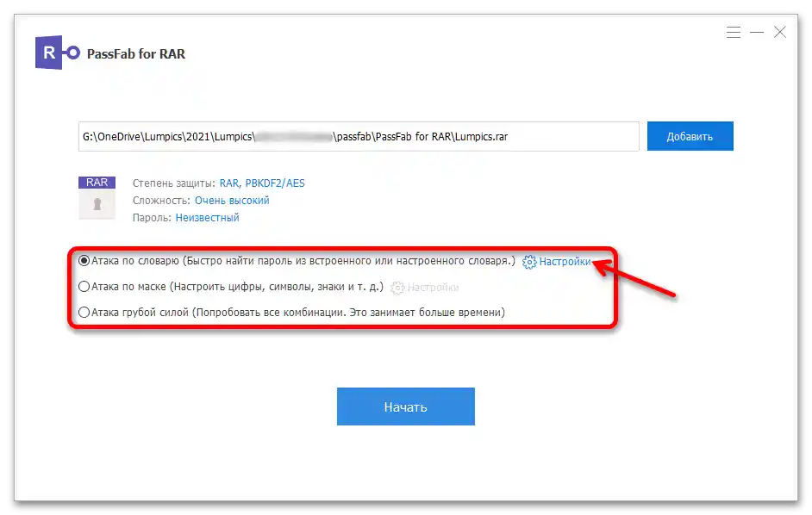This screenshot has height=515, width=812.
Task: Select the dictionary attack radio button
Action: pyautogui.click(x=84, y=261)
